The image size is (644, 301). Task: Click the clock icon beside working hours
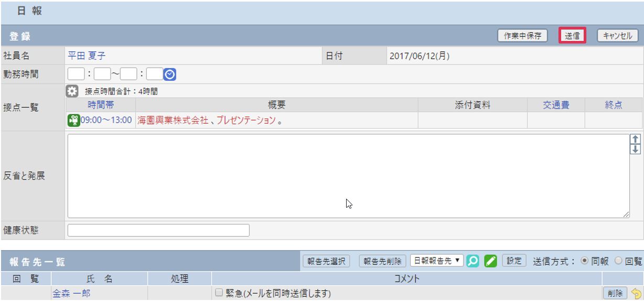point(169,75)
